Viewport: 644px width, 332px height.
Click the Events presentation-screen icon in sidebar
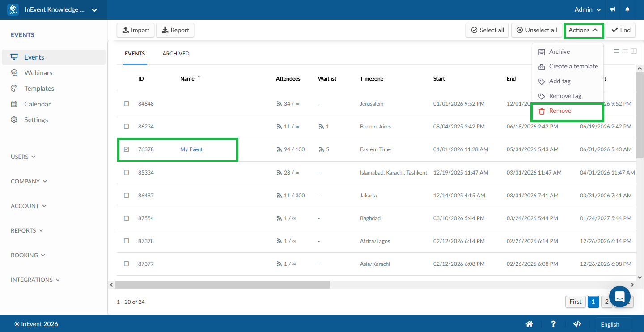[14, 57]
